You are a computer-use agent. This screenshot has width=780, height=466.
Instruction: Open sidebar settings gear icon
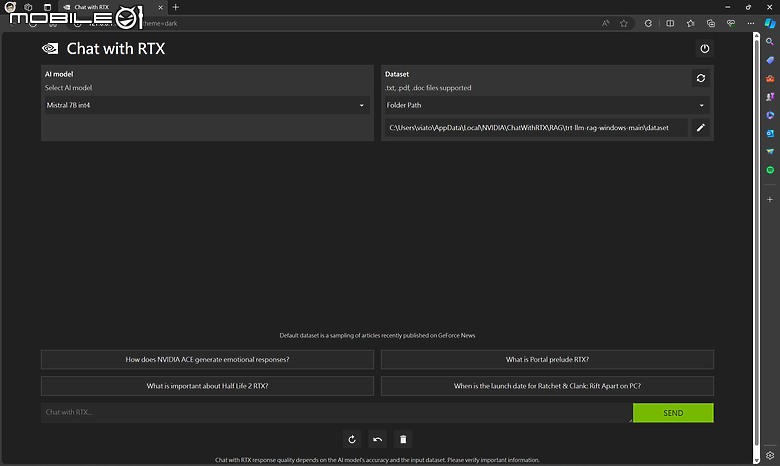pos(770,456)
